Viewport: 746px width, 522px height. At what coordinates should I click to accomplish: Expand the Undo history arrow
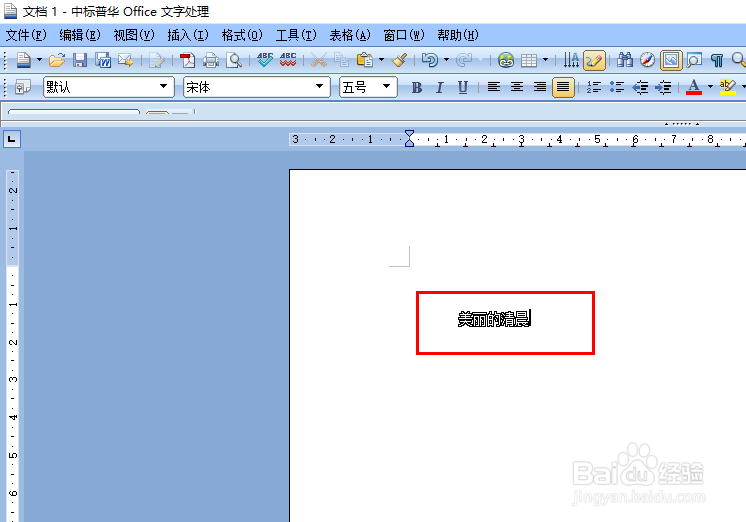tap(446, 60)
